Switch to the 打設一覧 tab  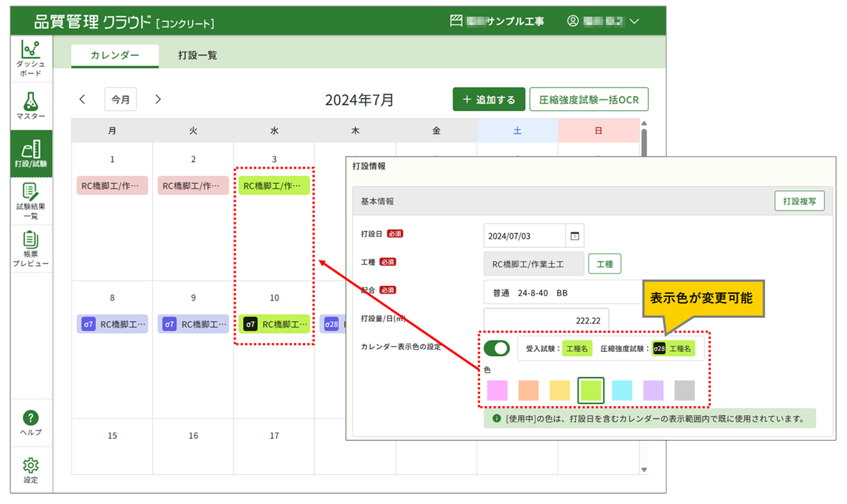[197, 56]
